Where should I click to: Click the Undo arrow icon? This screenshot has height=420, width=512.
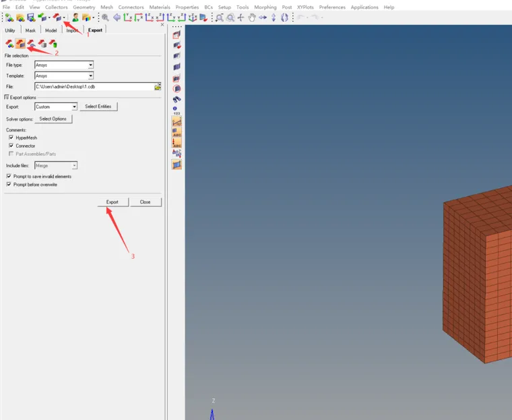(x=300, y=18)
